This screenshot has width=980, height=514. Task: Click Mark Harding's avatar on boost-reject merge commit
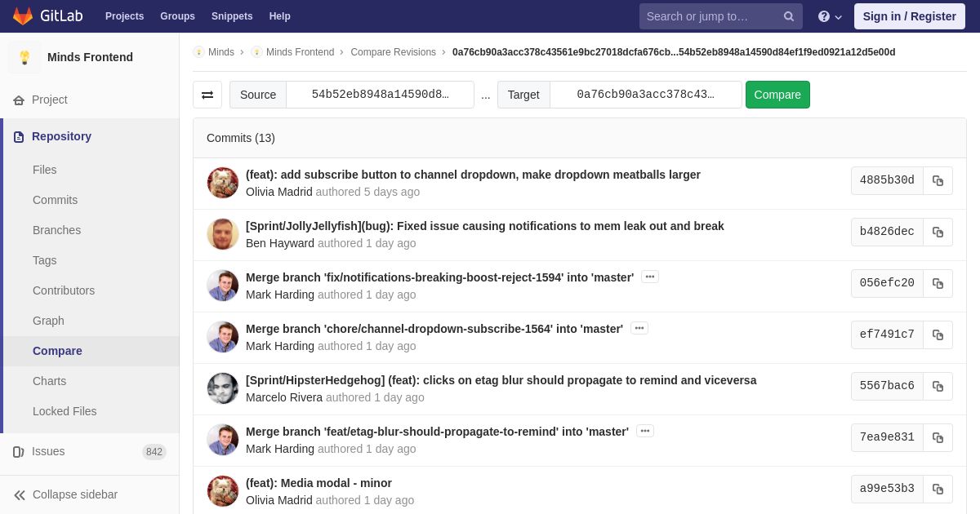click(x=223, y=286)
